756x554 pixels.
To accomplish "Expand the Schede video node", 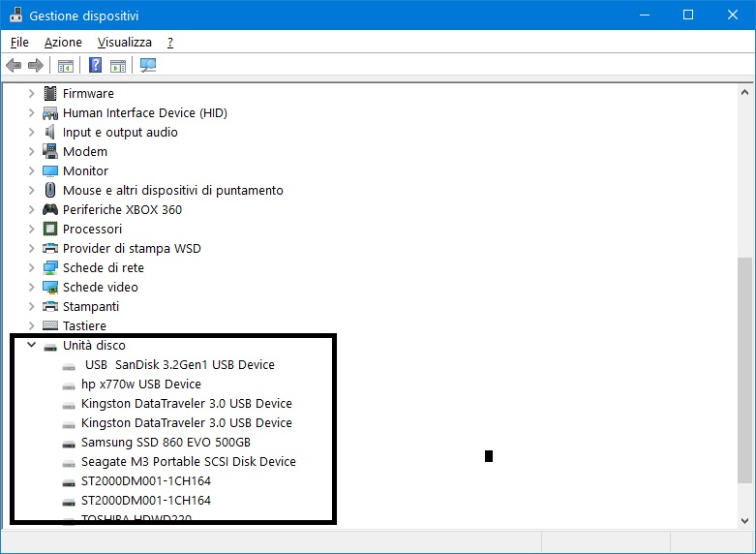I will tap(31, 287).
